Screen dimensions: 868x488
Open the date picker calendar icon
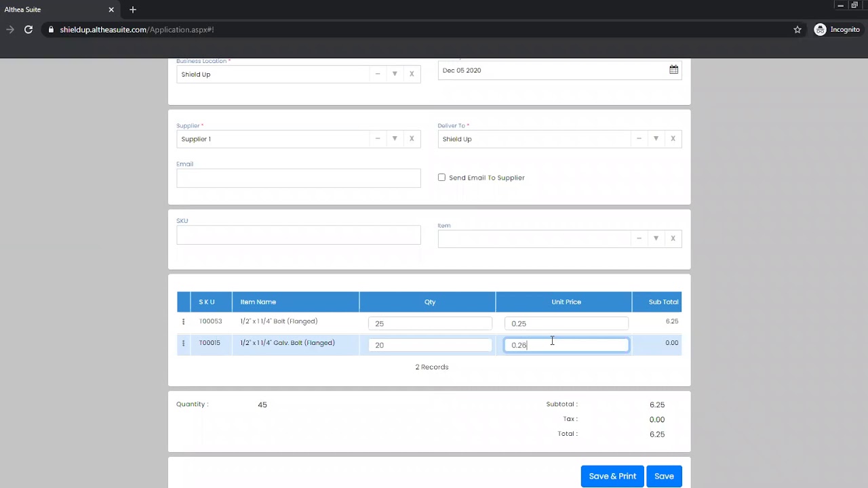click(x=673, y=70)
